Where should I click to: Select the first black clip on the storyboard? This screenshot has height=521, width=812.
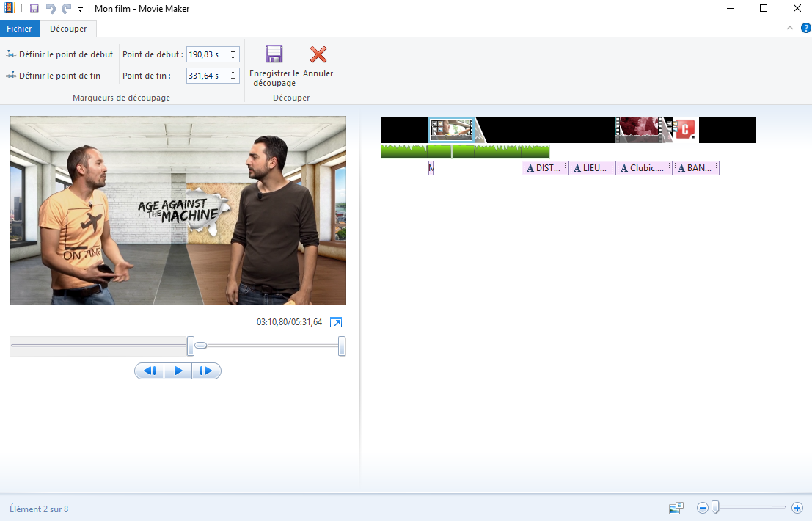click(404, 129)
